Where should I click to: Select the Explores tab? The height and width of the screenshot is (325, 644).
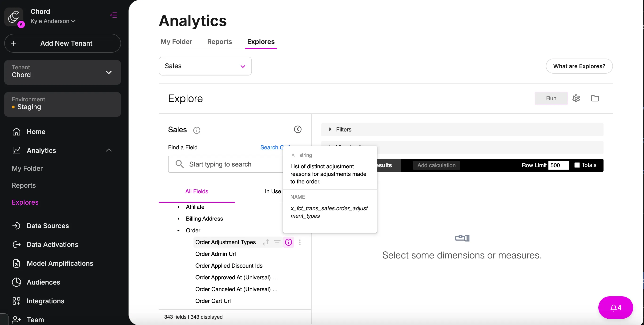tap(261, 41)
